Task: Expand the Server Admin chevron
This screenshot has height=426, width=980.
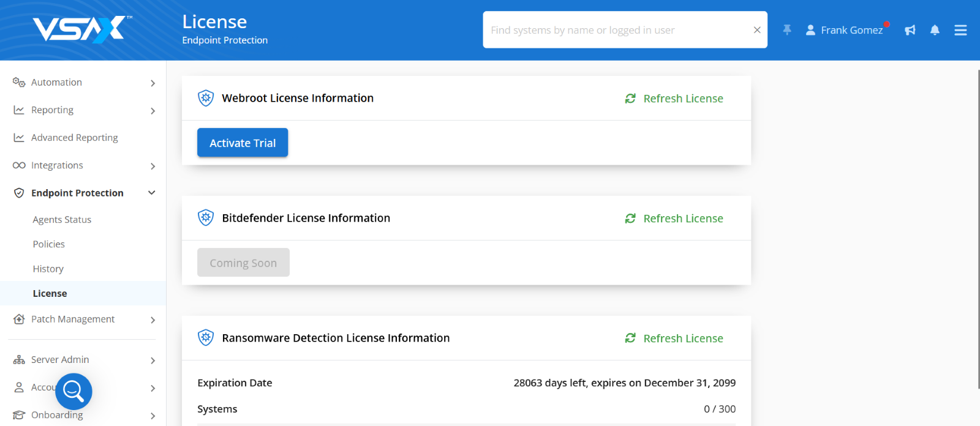Action: point(153,361)
